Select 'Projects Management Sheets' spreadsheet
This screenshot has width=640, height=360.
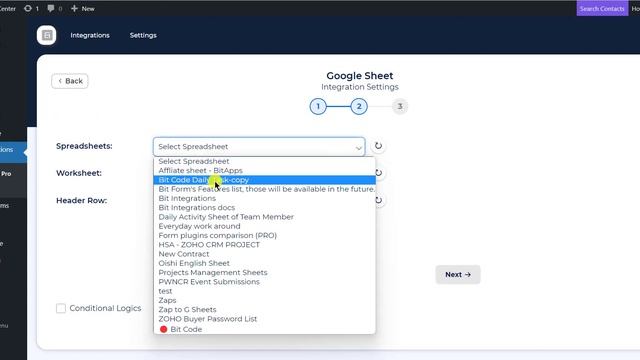(264, 273)
